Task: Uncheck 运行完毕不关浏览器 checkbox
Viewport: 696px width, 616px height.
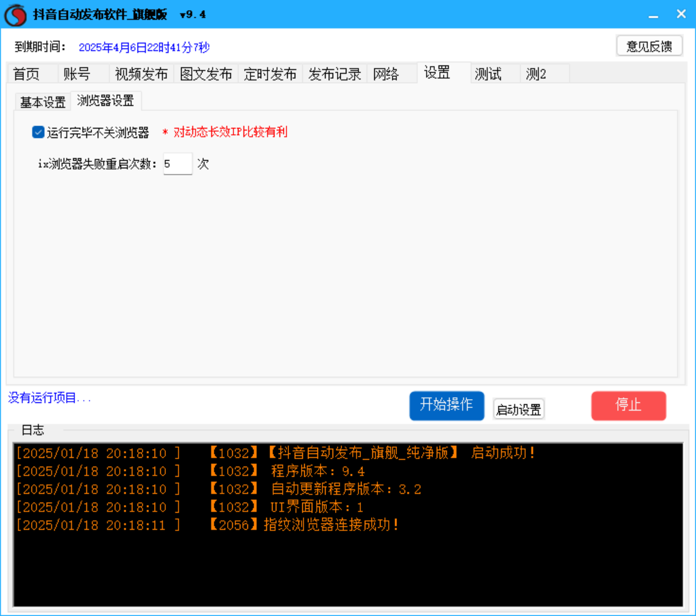Action: click(38, 132)
